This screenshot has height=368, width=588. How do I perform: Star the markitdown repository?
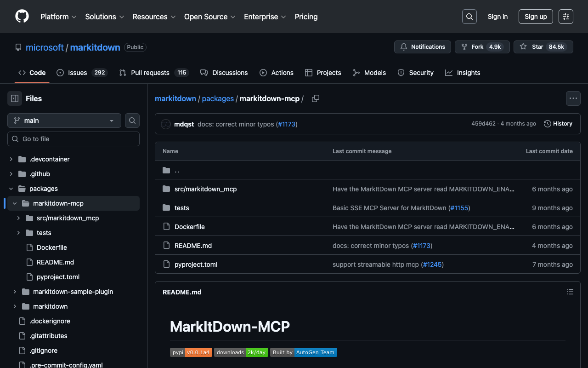[x=532, y=47]
